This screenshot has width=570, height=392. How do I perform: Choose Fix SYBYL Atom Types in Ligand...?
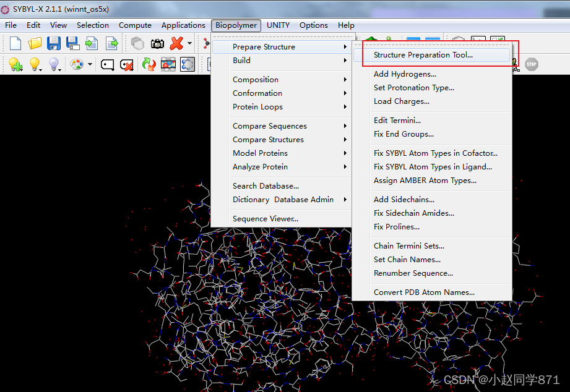tap(432, 167)
